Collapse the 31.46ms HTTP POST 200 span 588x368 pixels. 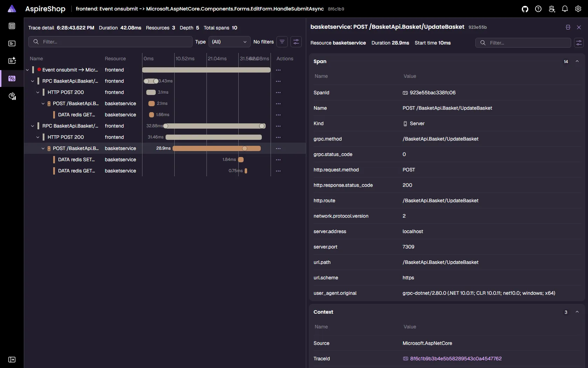[x=38, y=137]
